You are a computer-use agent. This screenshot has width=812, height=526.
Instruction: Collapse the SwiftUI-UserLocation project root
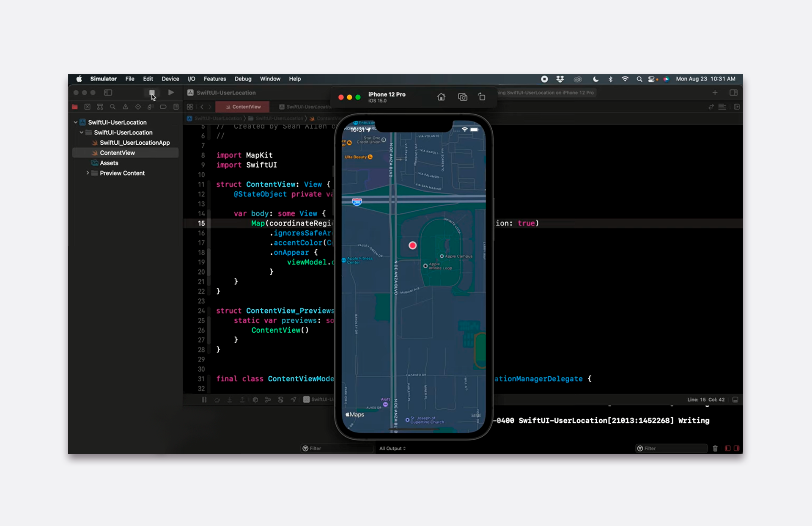point(76,122)
